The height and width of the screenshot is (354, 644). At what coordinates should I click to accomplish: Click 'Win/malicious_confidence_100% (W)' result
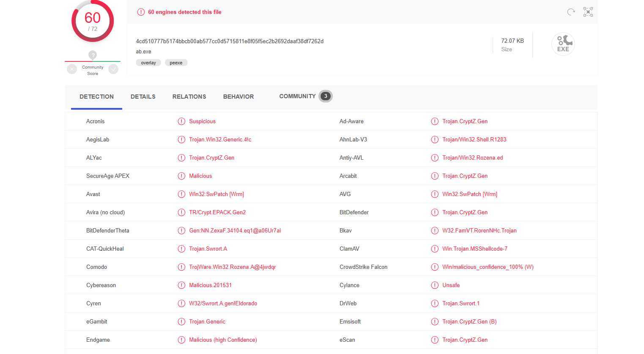(488, 267)
